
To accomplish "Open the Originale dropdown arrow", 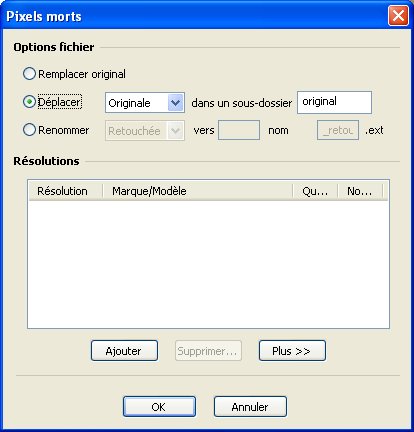I will [176, 103].
